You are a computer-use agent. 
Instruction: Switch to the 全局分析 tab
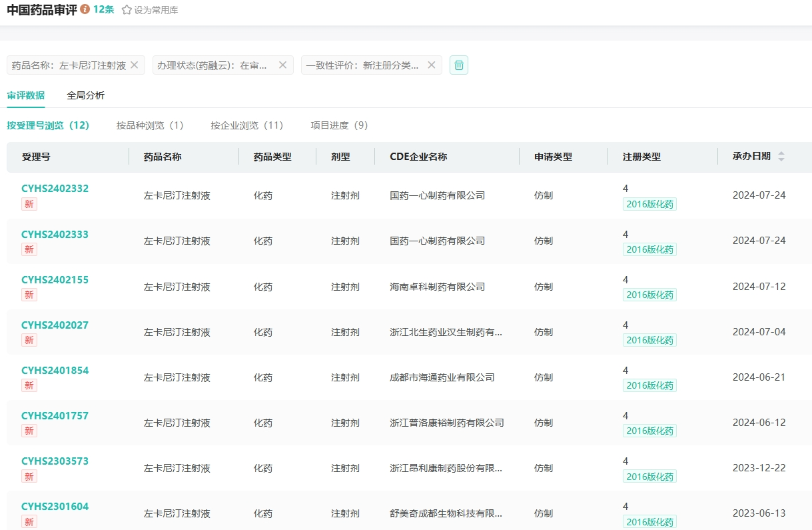pos(85,95)
